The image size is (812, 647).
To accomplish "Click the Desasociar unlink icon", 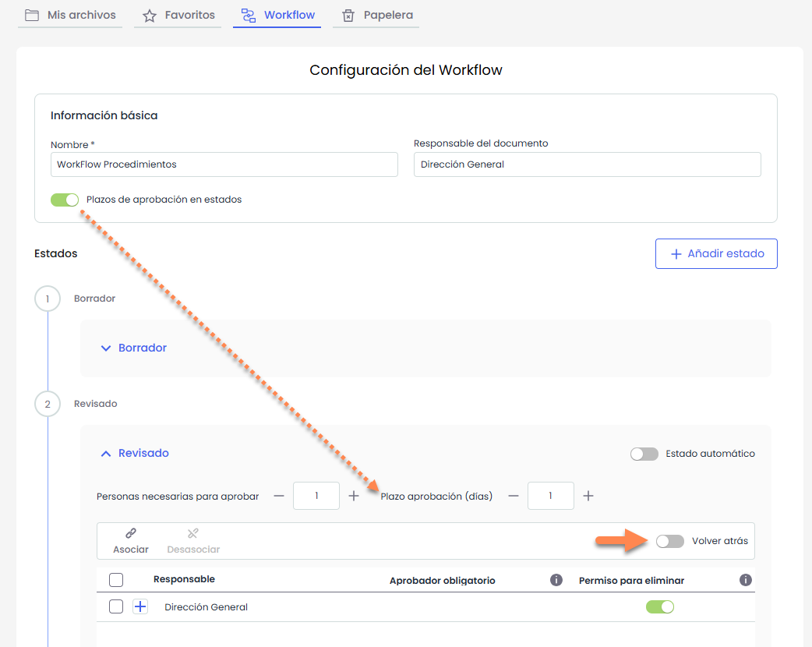I will pyautogui.click(x=193, y=534).
